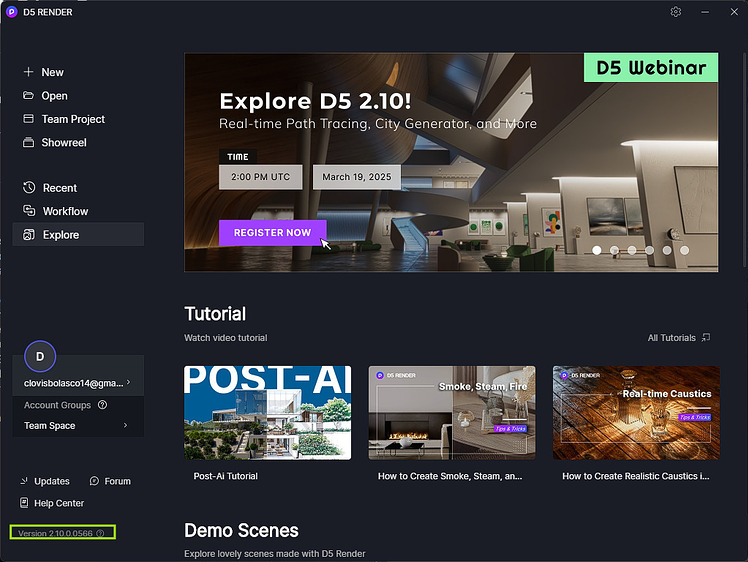Minimize the D5 Render window
This screenshot has width=748, height=562.
pyautogui.click(x=705, y=12)
